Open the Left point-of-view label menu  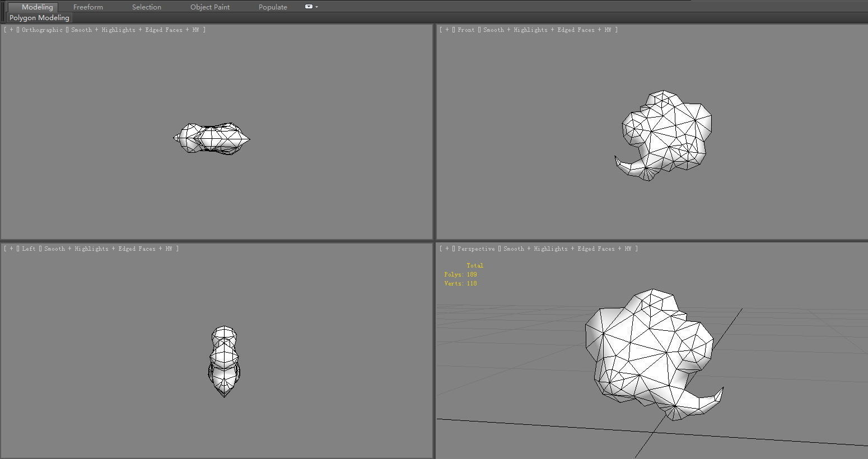(x=29, y=249)
